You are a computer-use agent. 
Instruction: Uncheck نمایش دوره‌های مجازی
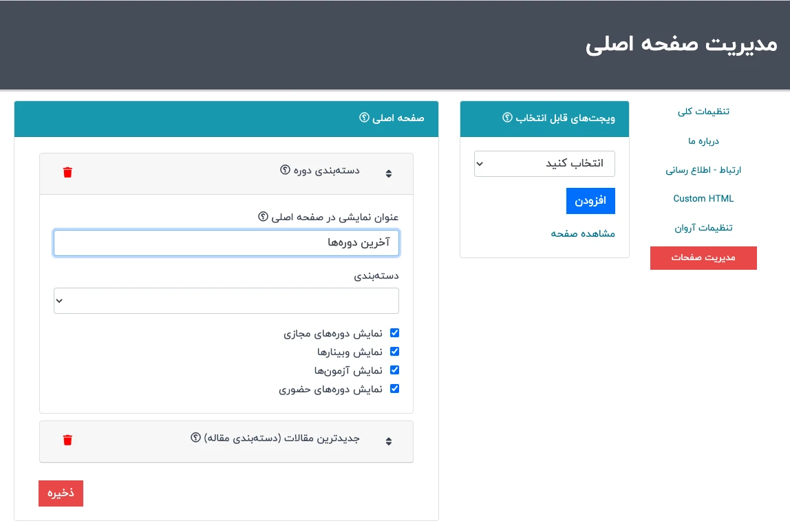[x=394, y=332]
